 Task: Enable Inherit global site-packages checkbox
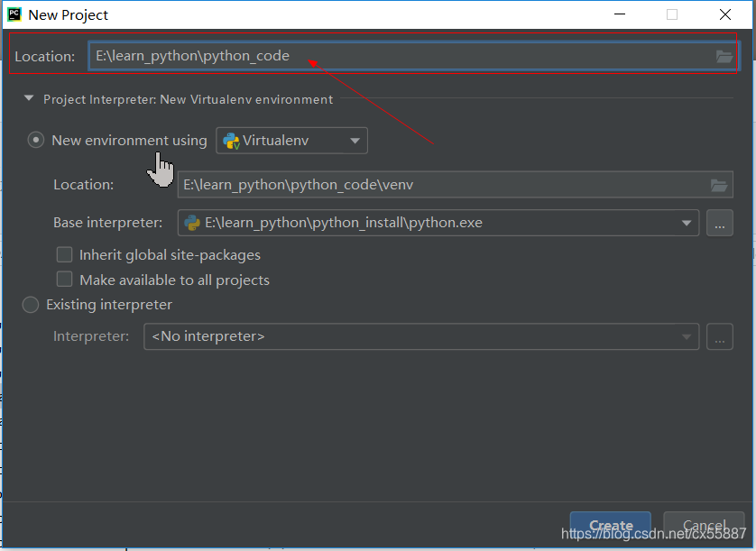click(65, 254)
